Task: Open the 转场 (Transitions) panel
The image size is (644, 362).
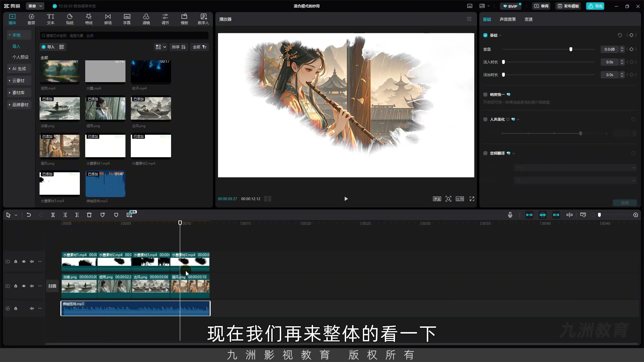Action: [x=108, y=19]
